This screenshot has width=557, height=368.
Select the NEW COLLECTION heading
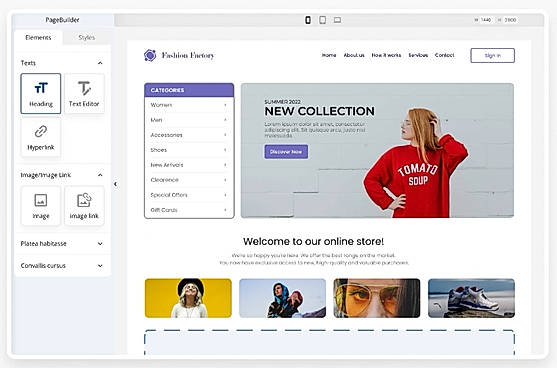[x=319, y=112]
